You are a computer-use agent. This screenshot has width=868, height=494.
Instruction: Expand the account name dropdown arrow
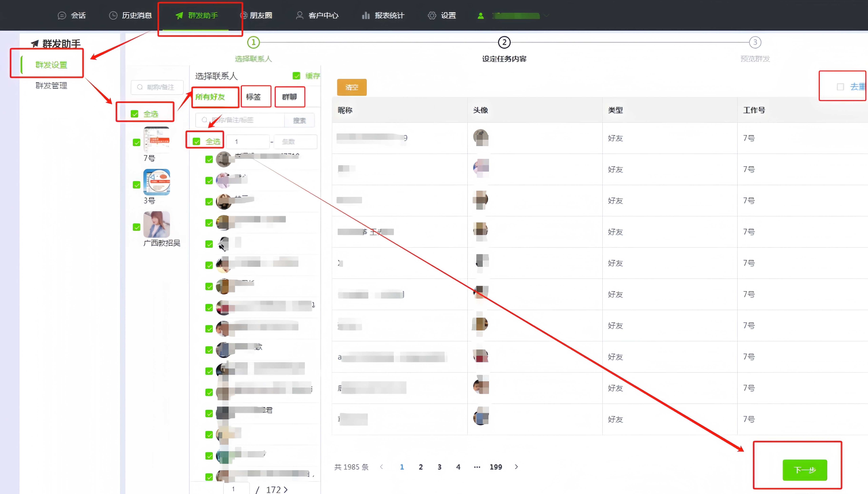point(546,16)
